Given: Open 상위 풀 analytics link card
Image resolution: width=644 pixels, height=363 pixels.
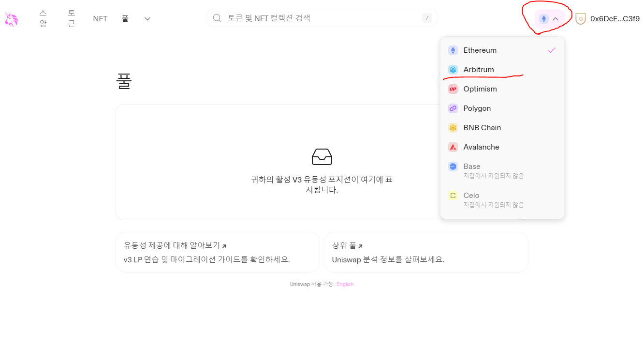Looking at the screenshot, I should click(x=426, y=252).
